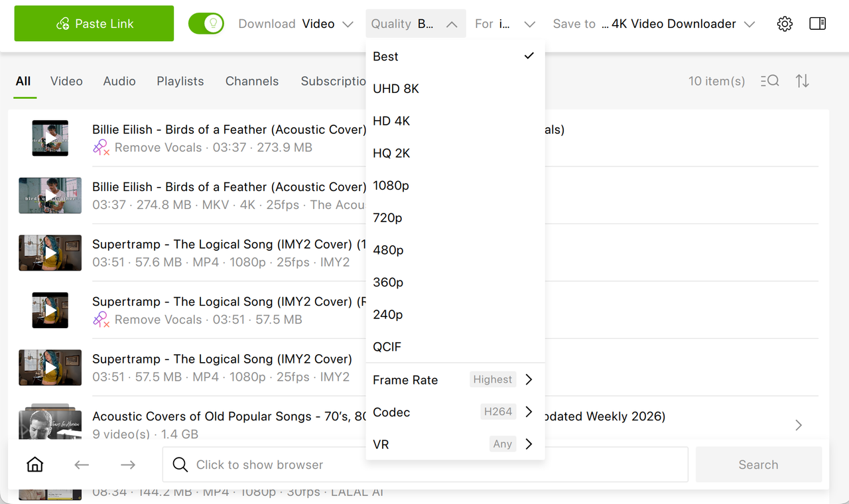Open the Acoustic Covers playlist thumbnail
Image resolution: width=849 pixels, height=504 pixels.
coord(50,423)
